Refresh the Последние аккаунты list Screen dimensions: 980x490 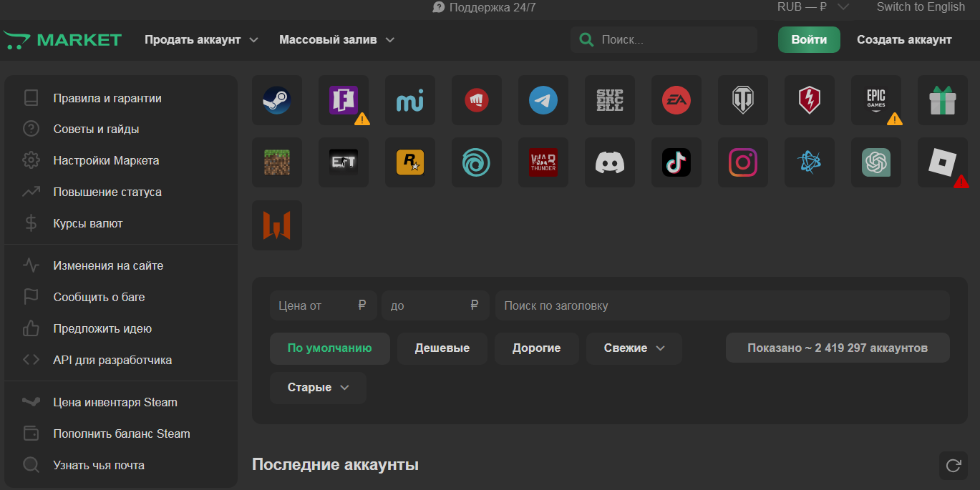954,466
